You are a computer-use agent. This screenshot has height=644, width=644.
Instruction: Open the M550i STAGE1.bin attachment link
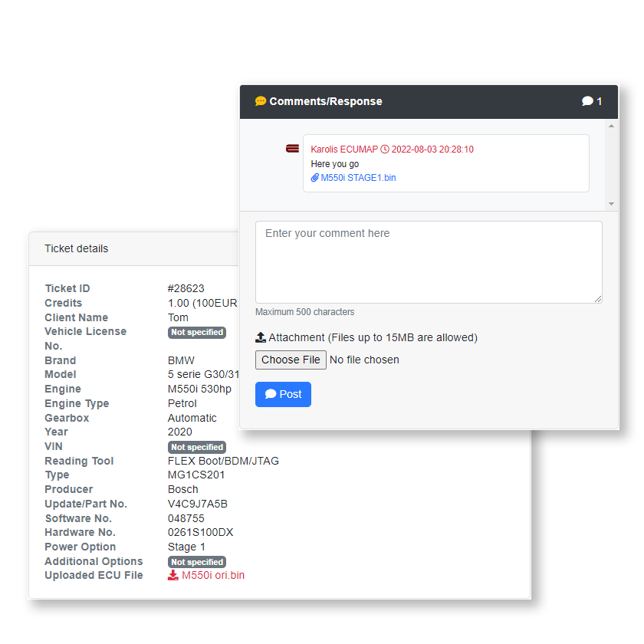tap(358, 178)
